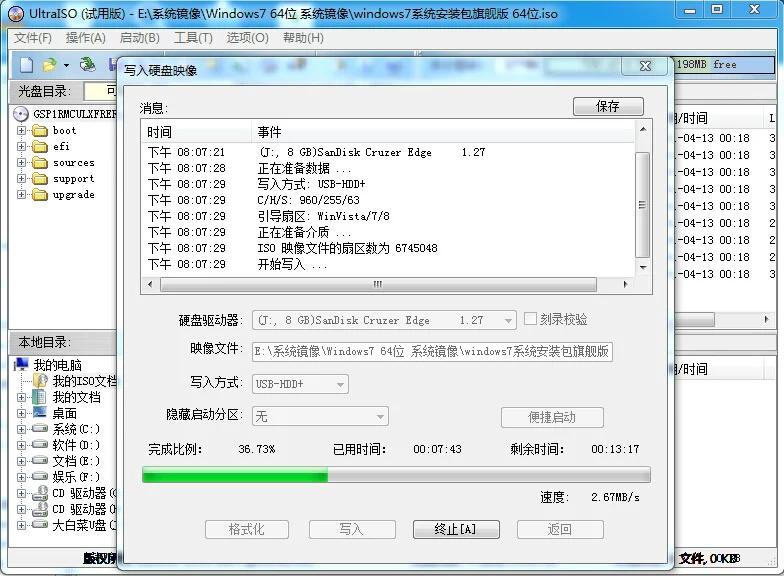Click the New file toolbar icon
Viewport: 784px width, 576px height.
(x=26, y=64)
